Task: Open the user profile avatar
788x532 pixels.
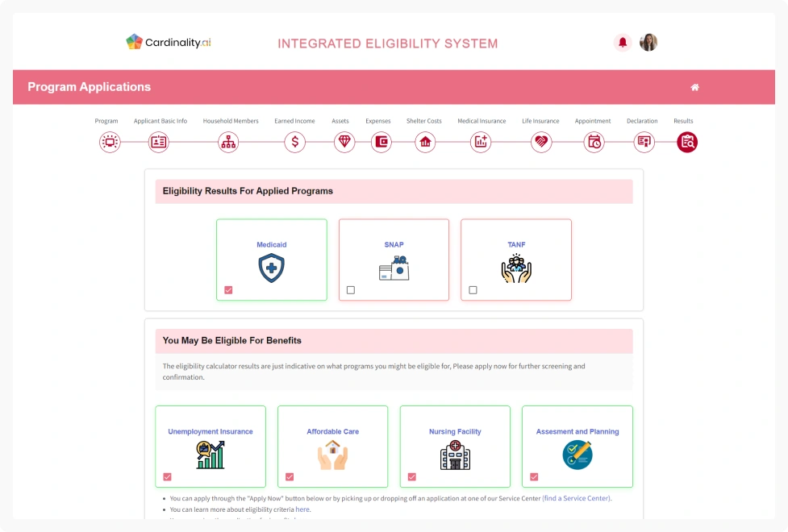Action: tap(648, 43)
